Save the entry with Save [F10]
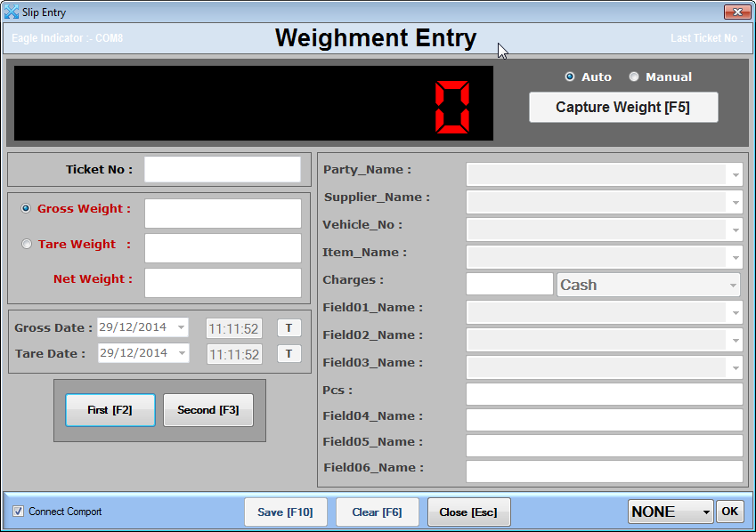Screen dimensions: 756x532 coord(286,512)
